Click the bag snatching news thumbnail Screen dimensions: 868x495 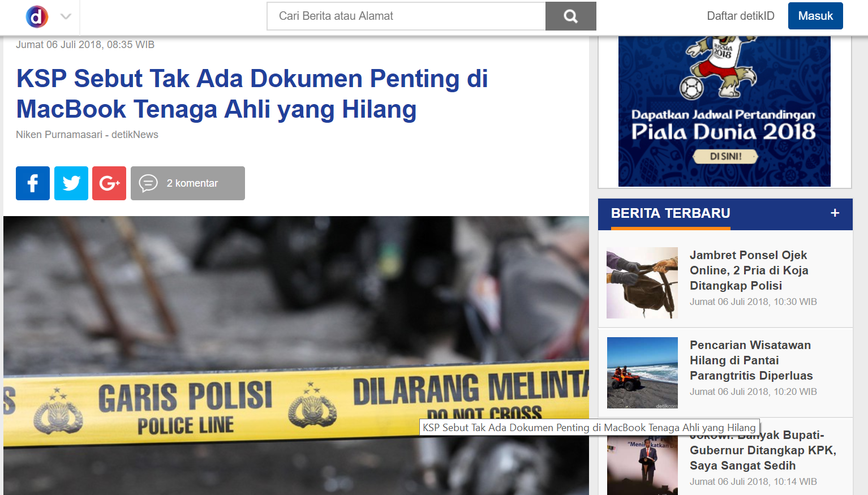642,283
